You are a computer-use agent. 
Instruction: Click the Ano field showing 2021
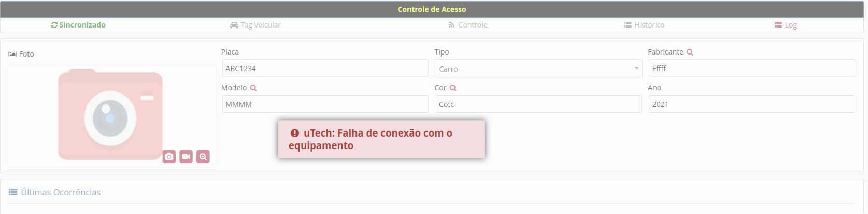coord(751,104)
